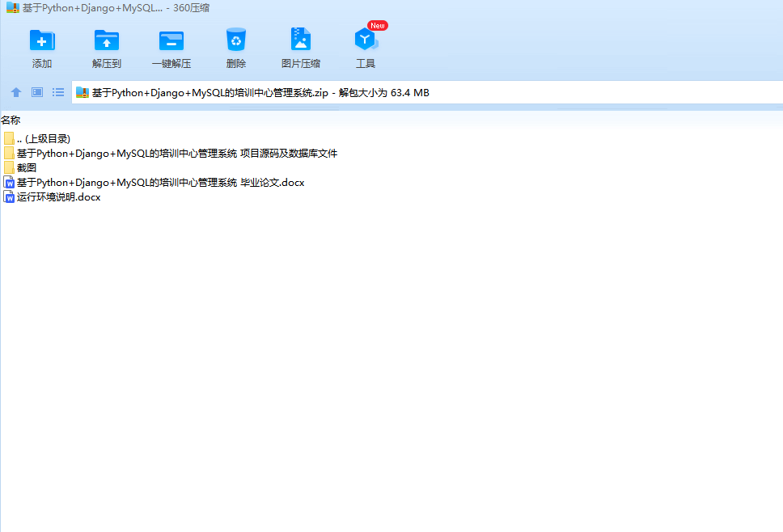Click the folder icon beside 截图
Viewport: 783px width, 532px height.
(9, 167)
